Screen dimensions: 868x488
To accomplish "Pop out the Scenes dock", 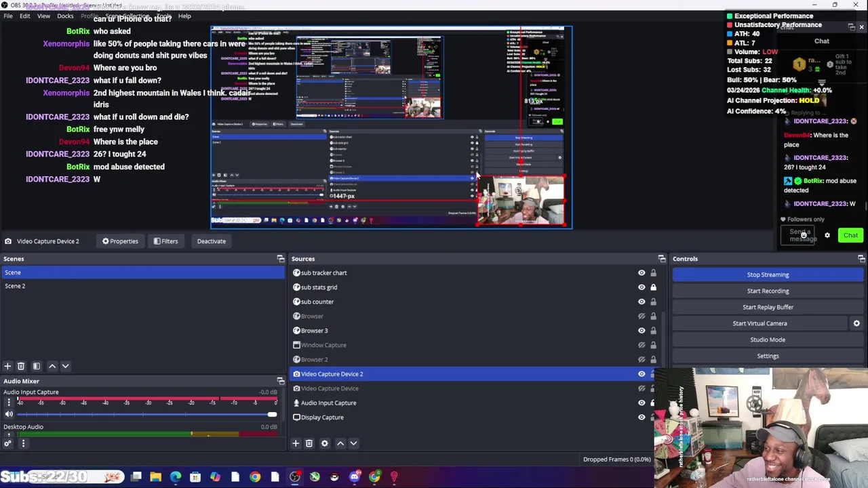I will tap(281, 259).
